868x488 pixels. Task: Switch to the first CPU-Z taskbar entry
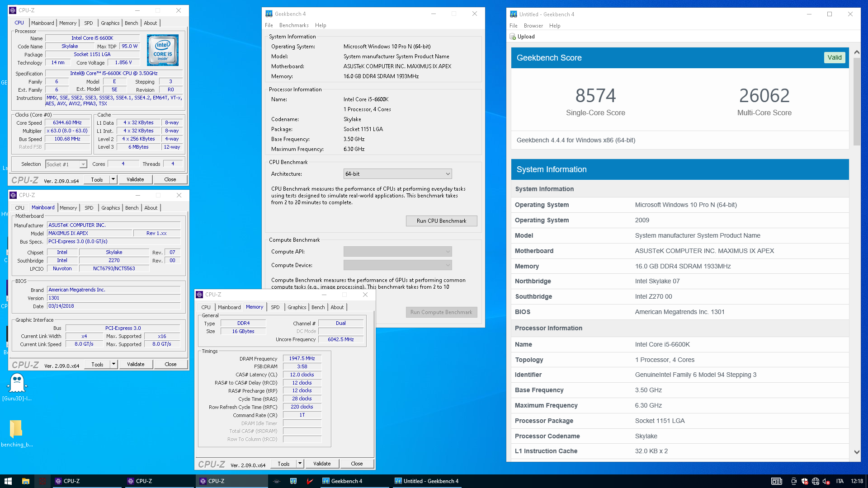[x=87, y=481]
